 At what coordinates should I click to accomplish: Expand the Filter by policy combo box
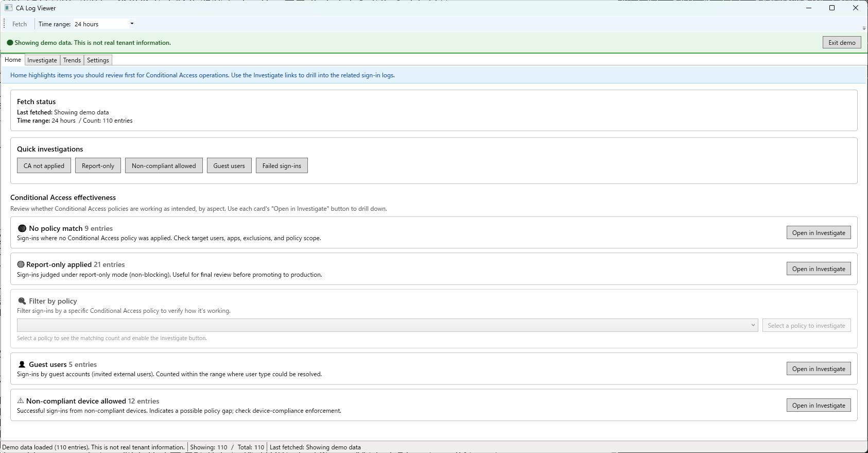753,325
